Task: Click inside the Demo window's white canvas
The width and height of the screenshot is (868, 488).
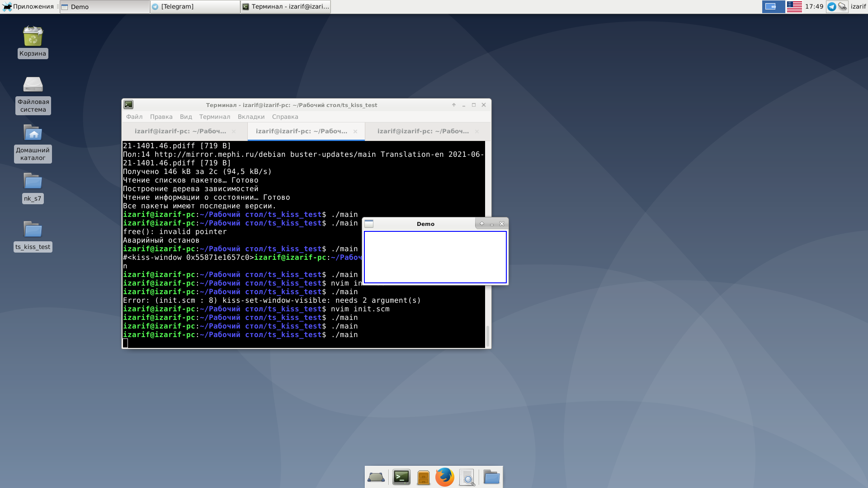Action: [435, 257]
